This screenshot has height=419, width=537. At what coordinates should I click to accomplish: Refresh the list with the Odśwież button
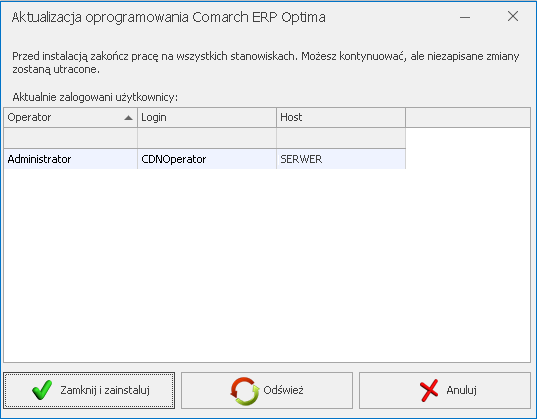(x=267, y=391)
